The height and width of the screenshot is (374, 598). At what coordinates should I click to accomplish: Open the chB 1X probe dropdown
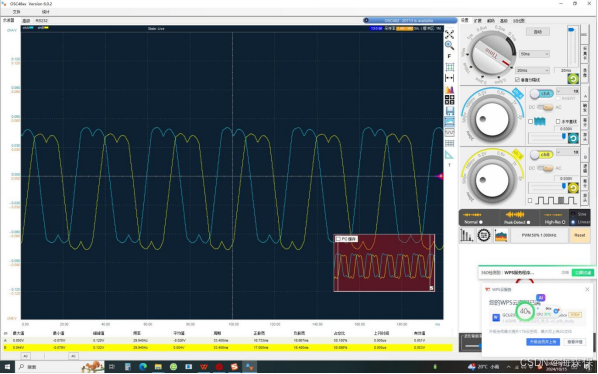(568, 152)
